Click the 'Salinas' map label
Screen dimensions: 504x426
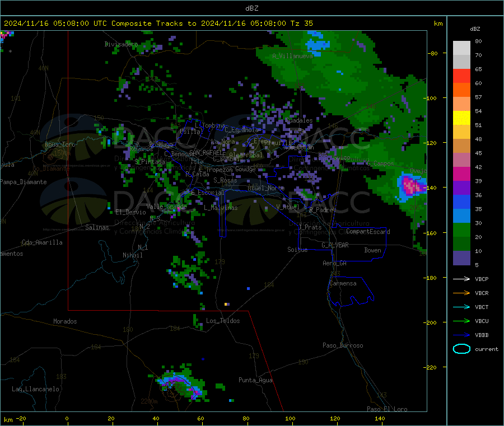pos(97,227)
